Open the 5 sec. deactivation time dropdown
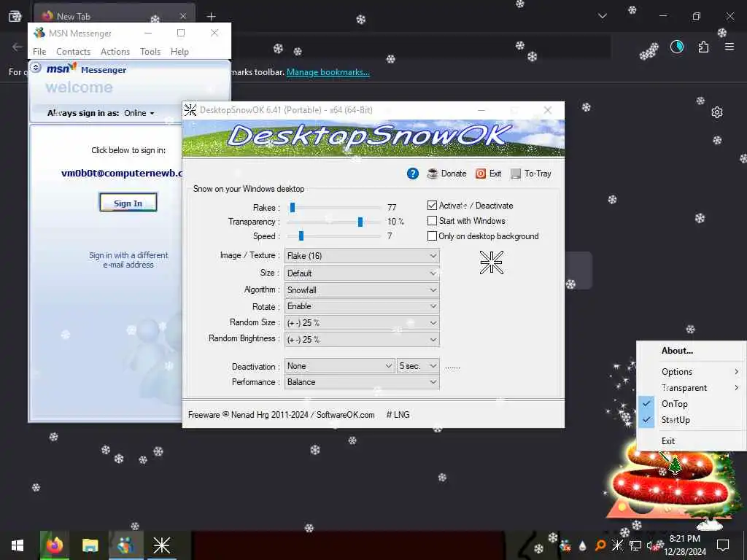 [x=418, y=366]
